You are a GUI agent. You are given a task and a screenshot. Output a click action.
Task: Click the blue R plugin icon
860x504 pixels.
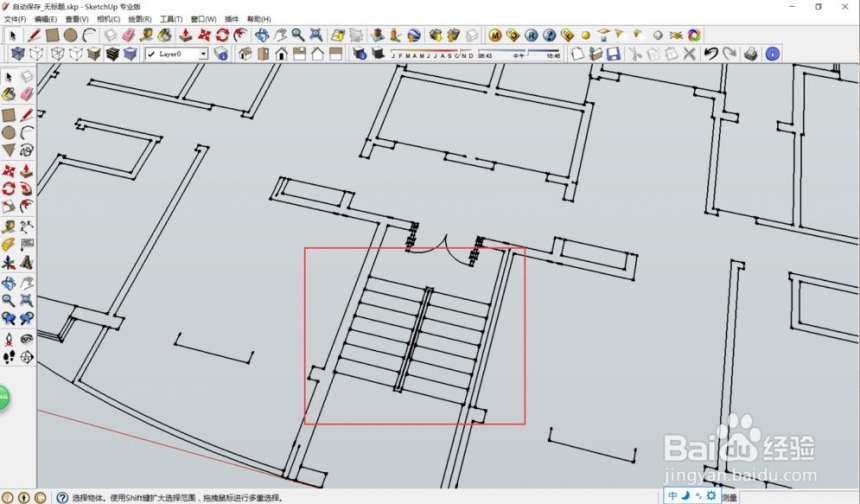[x=531, y=36]
